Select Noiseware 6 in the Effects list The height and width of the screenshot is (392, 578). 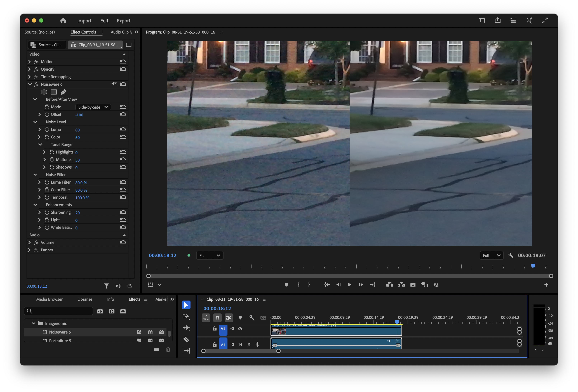pyautogui.click(x=60, y=332)
